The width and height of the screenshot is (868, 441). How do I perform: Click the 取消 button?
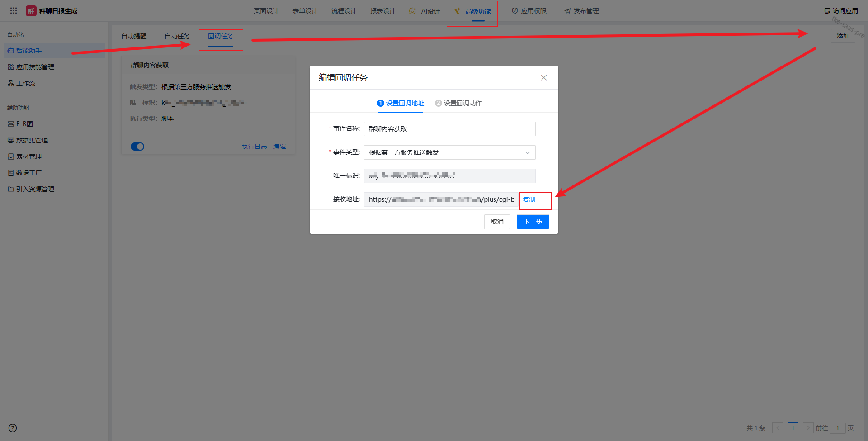pos(497,222)
